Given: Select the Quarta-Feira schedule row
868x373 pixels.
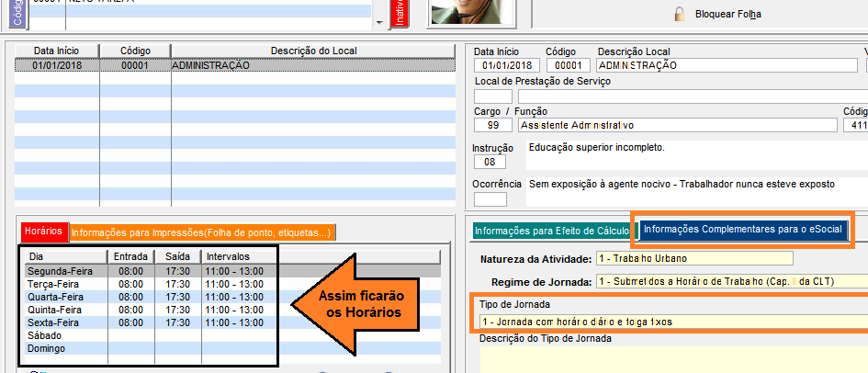Looking at the screenshot, I should pos(232,297).
